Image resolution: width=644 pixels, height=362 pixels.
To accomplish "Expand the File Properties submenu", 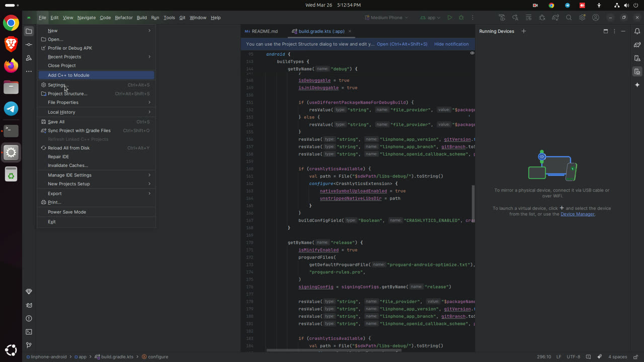I will pyautogui.click(x=96, y=102).
